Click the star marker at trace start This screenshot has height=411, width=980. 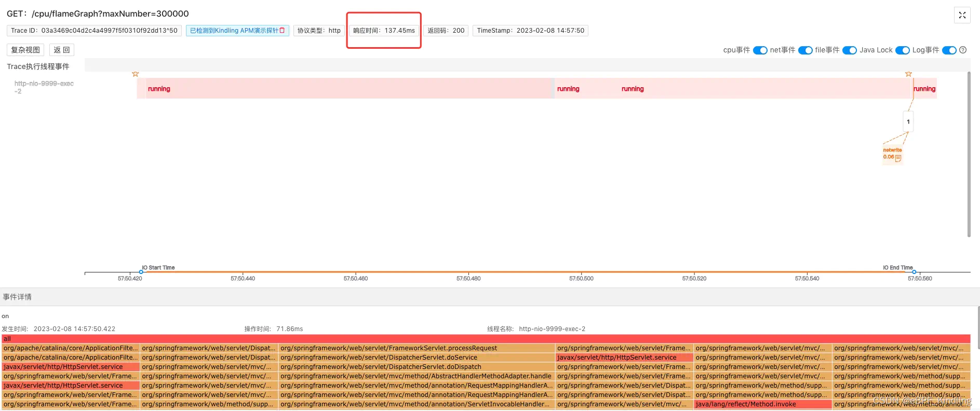[136, 74]
